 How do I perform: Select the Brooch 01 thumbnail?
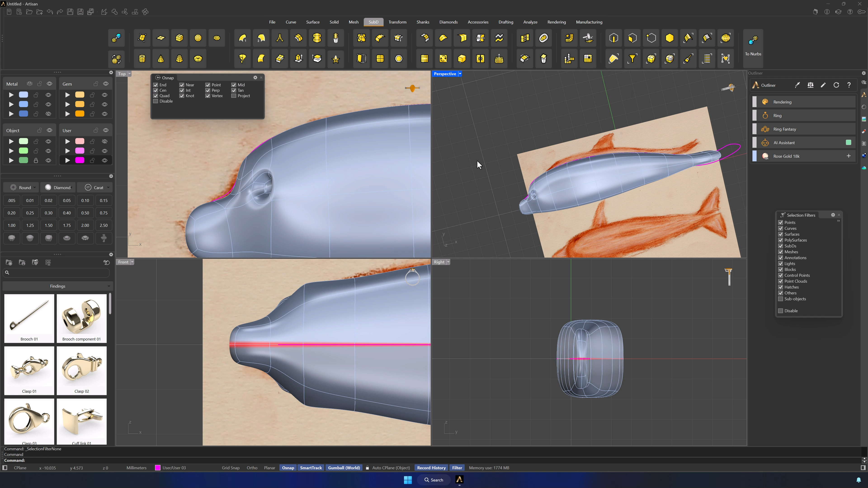[x=29, y=318]
